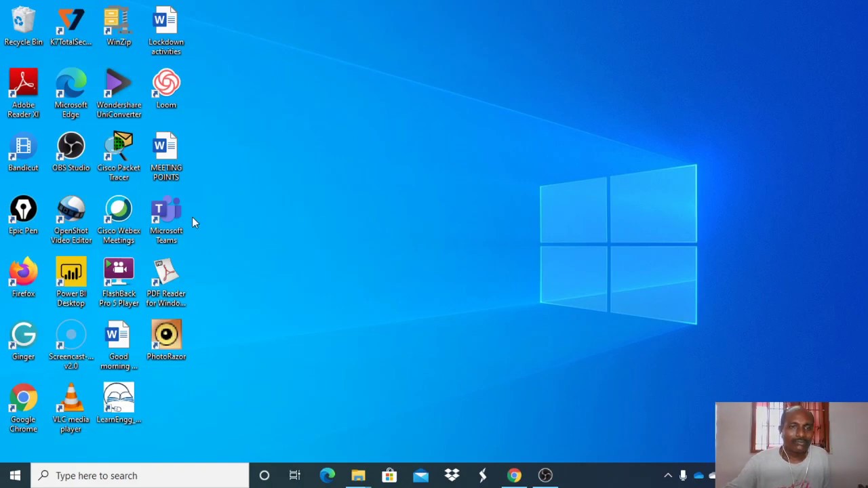Select the PhotoRazor desktop shortcut
This screenshot has height=488, width=868.
166,342
